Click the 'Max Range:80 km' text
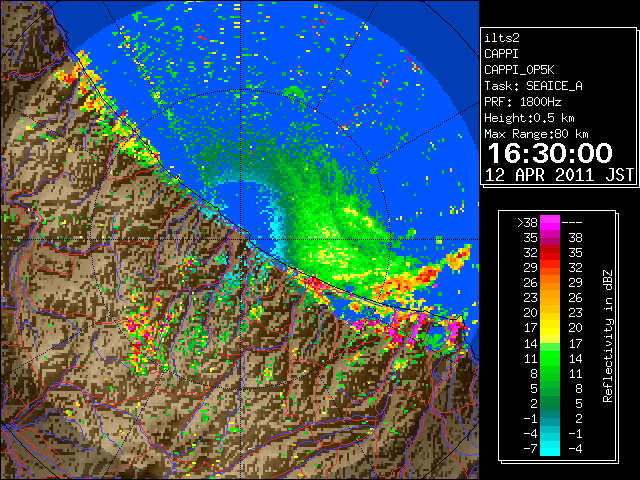The height and width of the screenshot is (480, 640). pos(536,134)
